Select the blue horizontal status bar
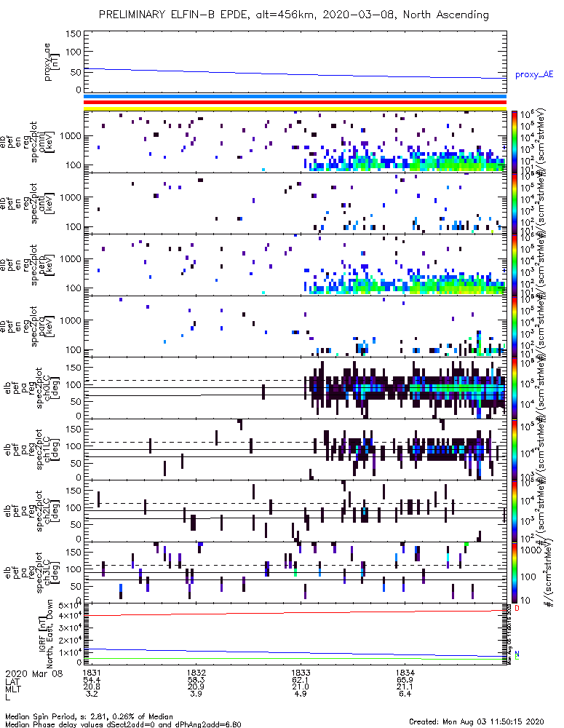564x728 pixels. tap(295, 97)
